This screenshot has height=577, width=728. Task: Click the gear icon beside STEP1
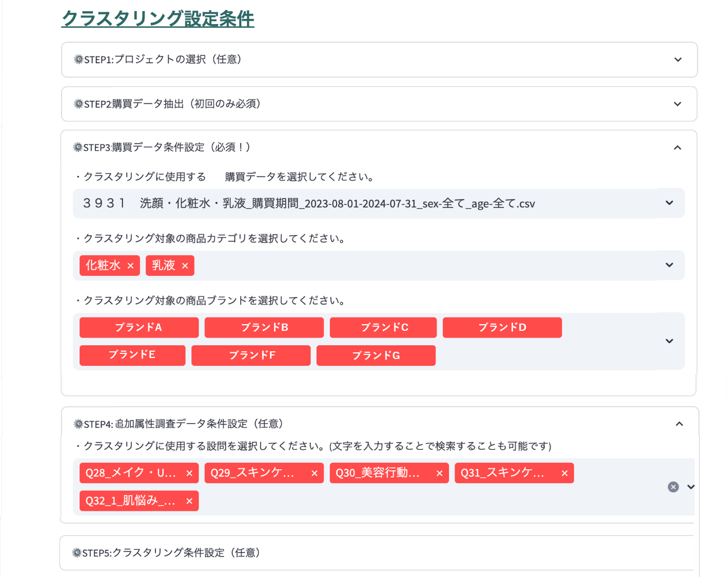click(x=78, y=59)
